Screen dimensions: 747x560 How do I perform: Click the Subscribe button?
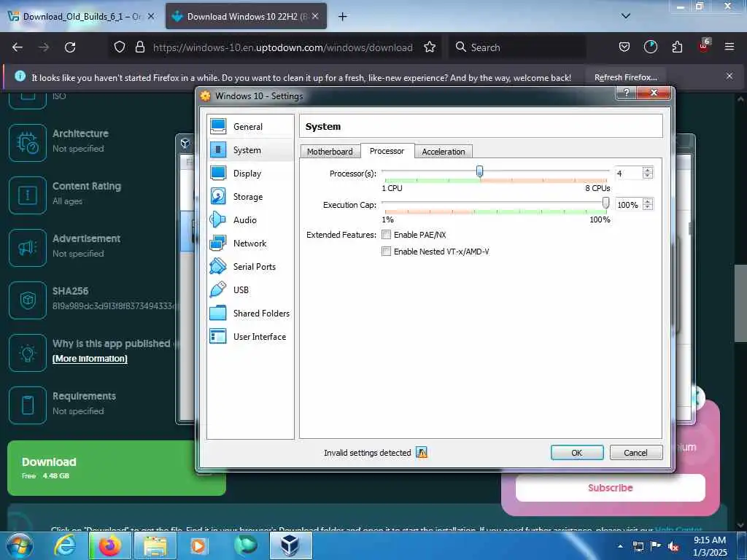[611, 488]
